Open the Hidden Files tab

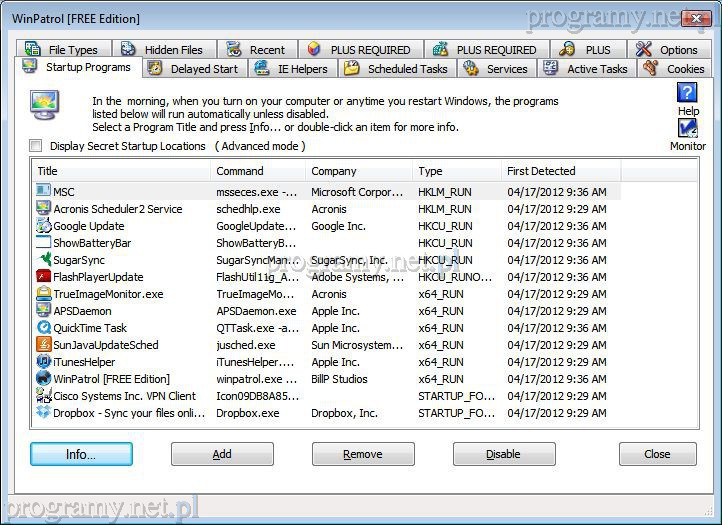tap(163, 49)
